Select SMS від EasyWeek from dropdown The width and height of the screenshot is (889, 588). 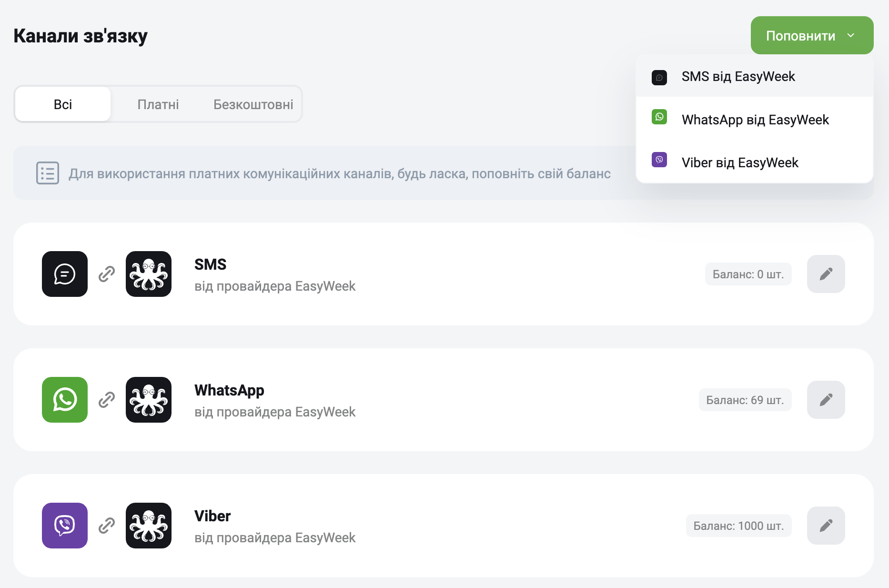tap(755, 76)
